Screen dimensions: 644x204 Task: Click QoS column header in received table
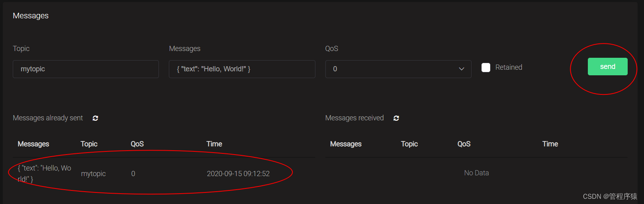(464, 144)
